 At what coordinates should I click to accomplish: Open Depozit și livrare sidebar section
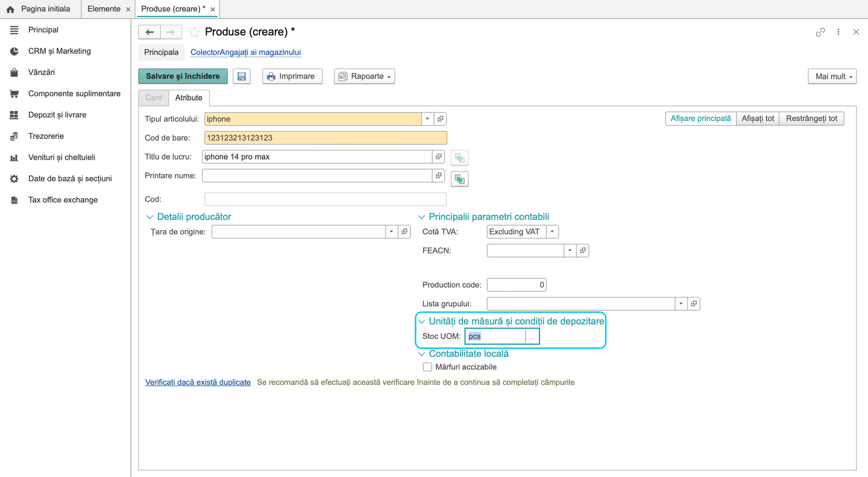(57, 115)
